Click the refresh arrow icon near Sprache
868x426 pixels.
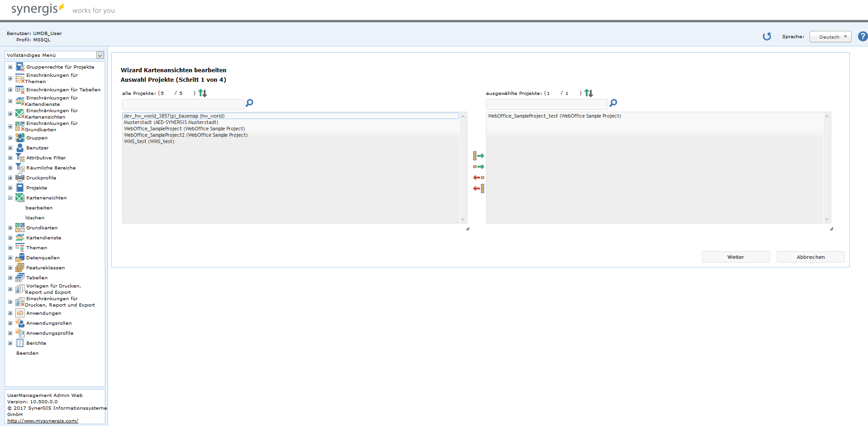tap(767, 37)
